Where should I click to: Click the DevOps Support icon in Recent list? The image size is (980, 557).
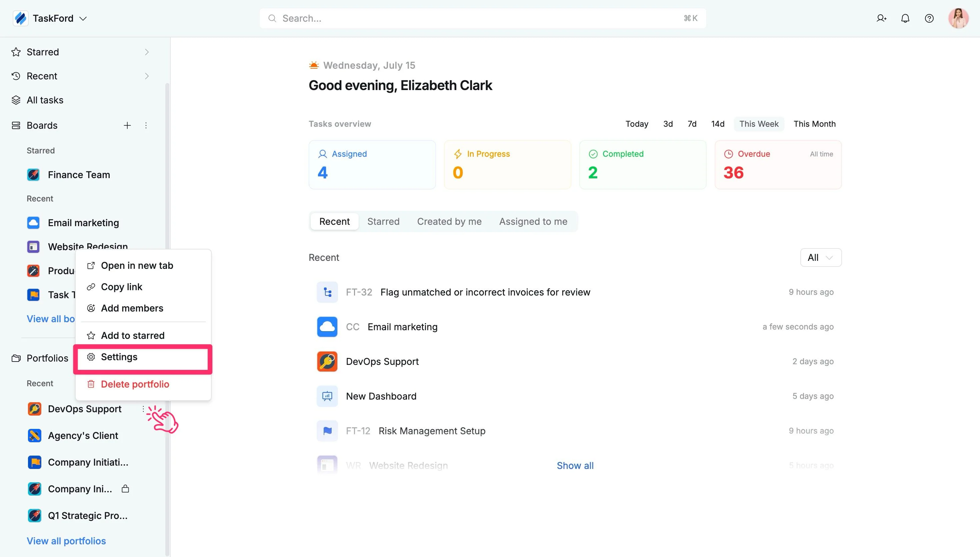[x=327, y=362]
